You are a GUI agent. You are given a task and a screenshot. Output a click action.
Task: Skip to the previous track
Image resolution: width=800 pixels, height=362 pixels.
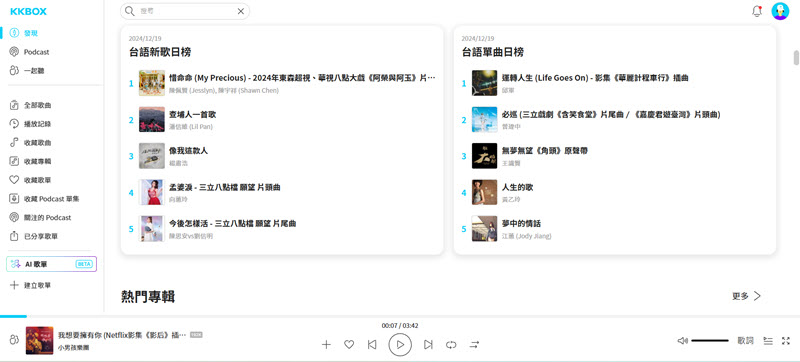click(x=372, y=345)
